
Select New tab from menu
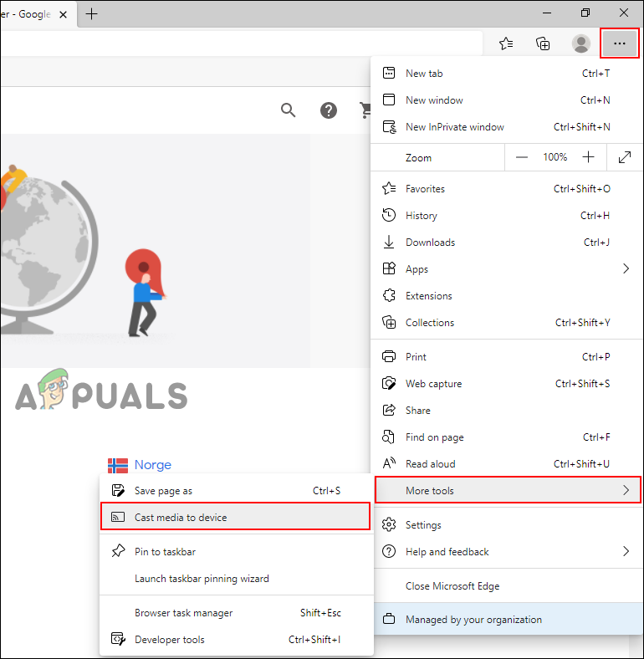tap(507, 73)
